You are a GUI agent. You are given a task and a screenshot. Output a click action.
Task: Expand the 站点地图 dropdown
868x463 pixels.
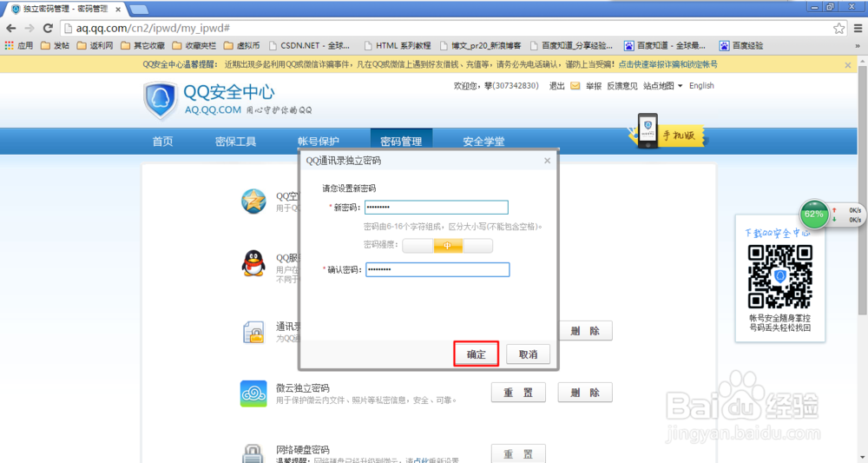[662, 86]
